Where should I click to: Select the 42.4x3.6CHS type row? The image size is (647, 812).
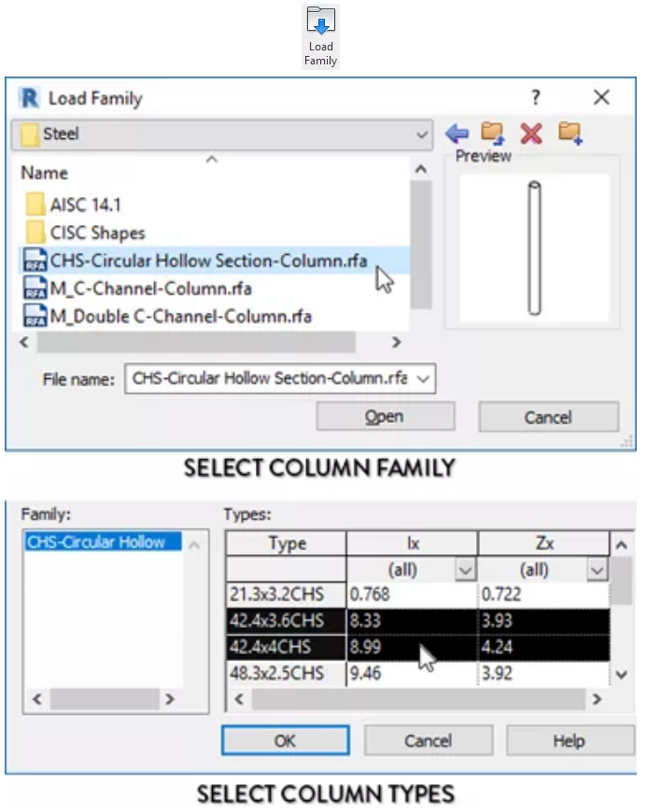[x=417, y=621]
